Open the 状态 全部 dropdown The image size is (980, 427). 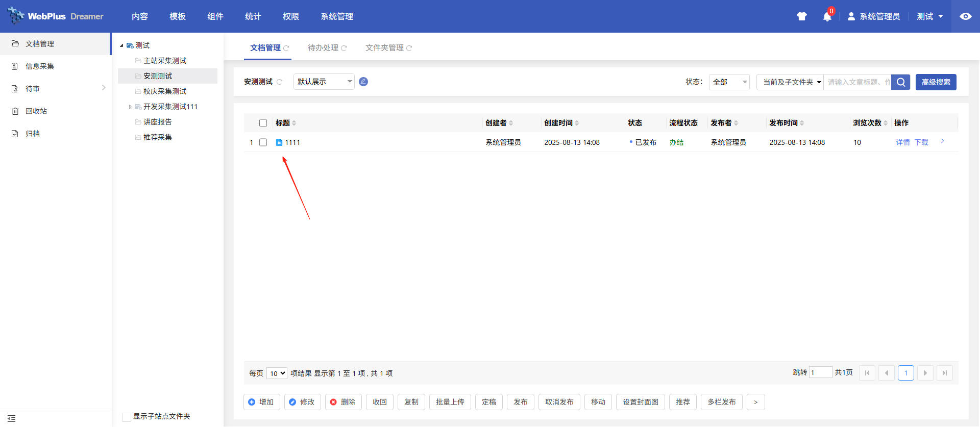729,82
